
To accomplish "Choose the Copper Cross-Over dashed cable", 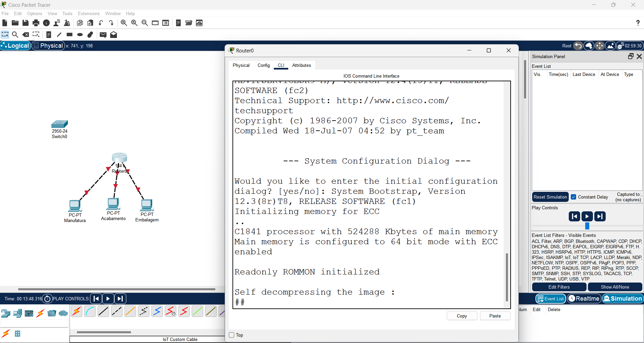I will click(117, 311).
